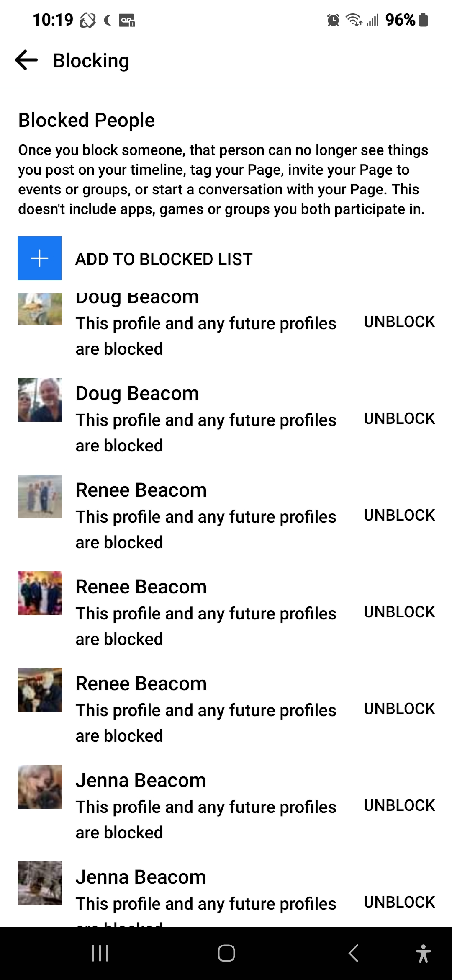
Task: Select ADD TO BLOCKED LIST label
Action: (x=164, y=259)
